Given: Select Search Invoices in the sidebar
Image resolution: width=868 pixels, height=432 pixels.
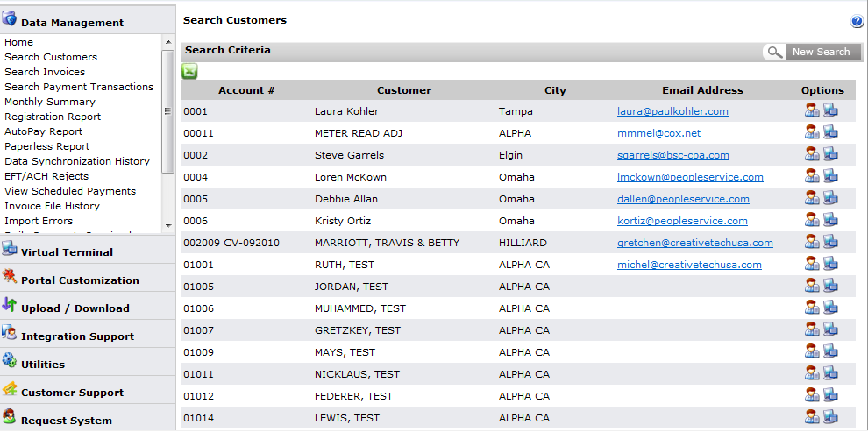Looking at the screenshot, I should click(x=45, y=72).
